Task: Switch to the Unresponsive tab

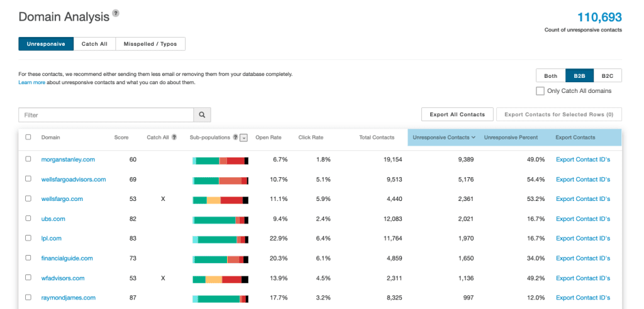Action: [46, 44]
